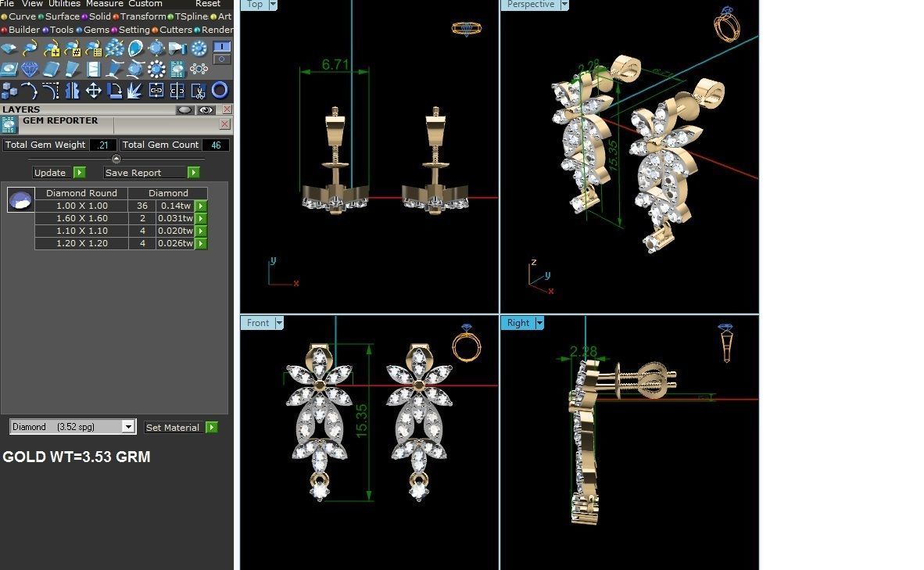Select the gem scale arrows tool
The height and width of the screenshot is (570, 924).
(156, 48)
